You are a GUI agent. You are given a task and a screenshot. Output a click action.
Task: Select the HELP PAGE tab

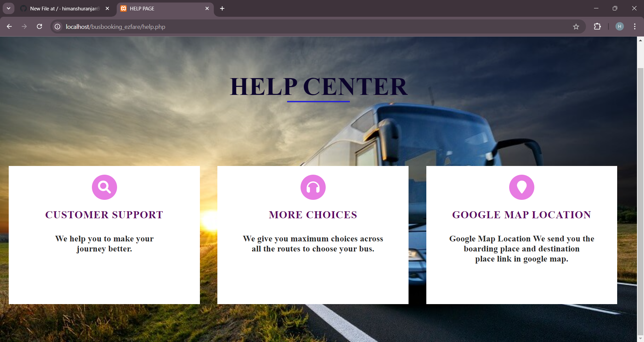(161, 9)
